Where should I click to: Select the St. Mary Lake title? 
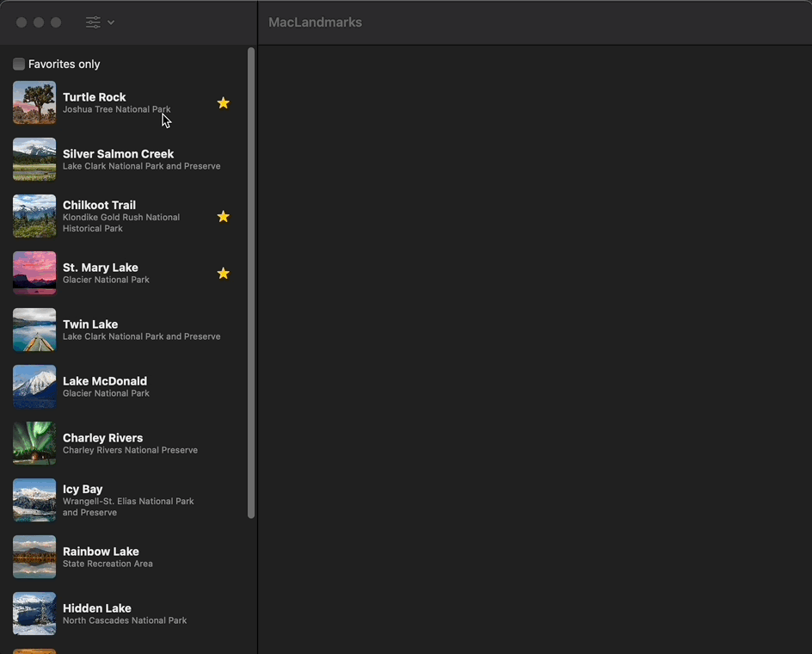(101, 268)
